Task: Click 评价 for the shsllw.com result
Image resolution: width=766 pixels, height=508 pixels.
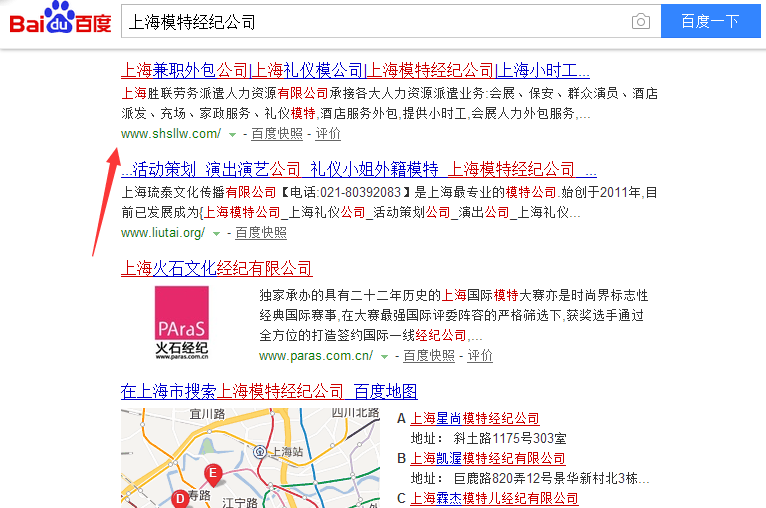Action: tap(328, 133)
